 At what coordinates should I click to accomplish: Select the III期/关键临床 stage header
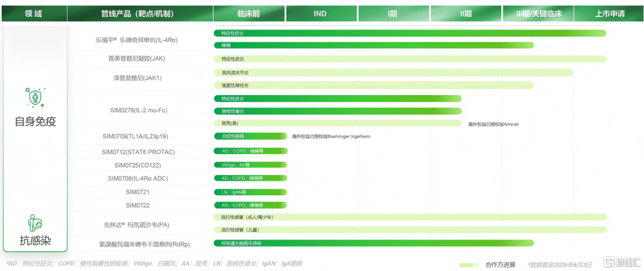point(538,14)
